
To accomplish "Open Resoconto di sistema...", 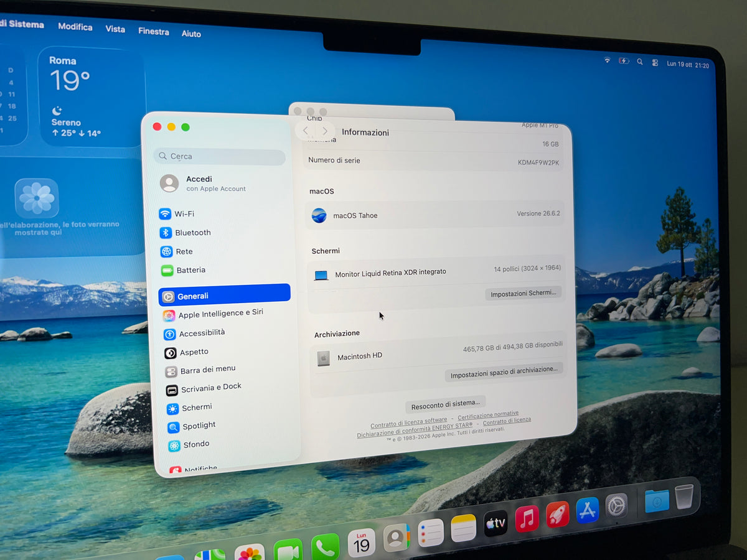I will click(446, 406).
